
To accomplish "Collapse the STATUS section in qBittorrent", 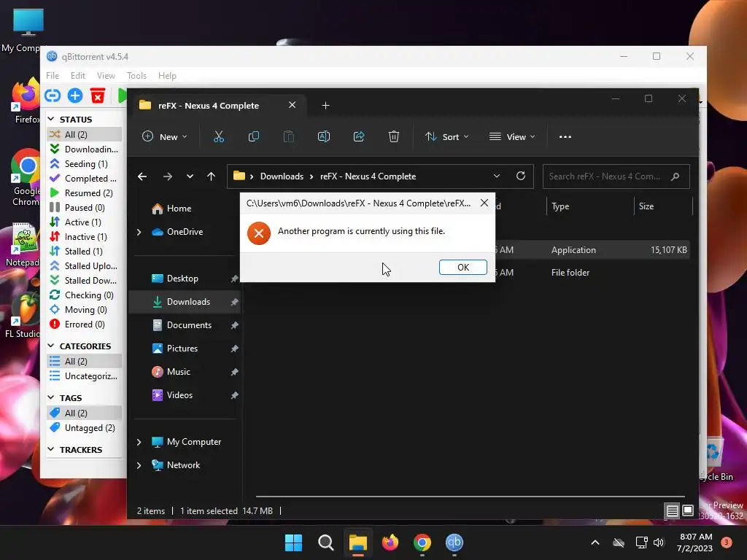I will pos(51,119).
